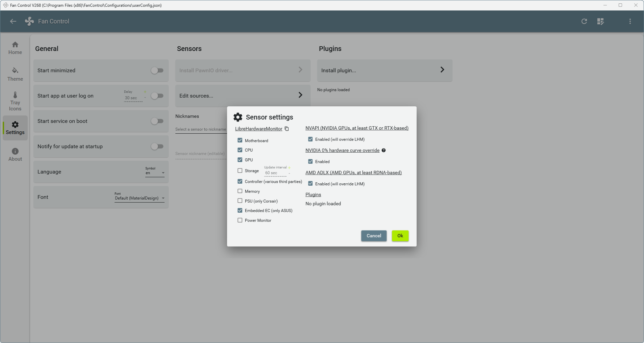The image size is (644, 343).
Task: Check the PSU (only Corsair) checkbox
Action: pos(240,201)
